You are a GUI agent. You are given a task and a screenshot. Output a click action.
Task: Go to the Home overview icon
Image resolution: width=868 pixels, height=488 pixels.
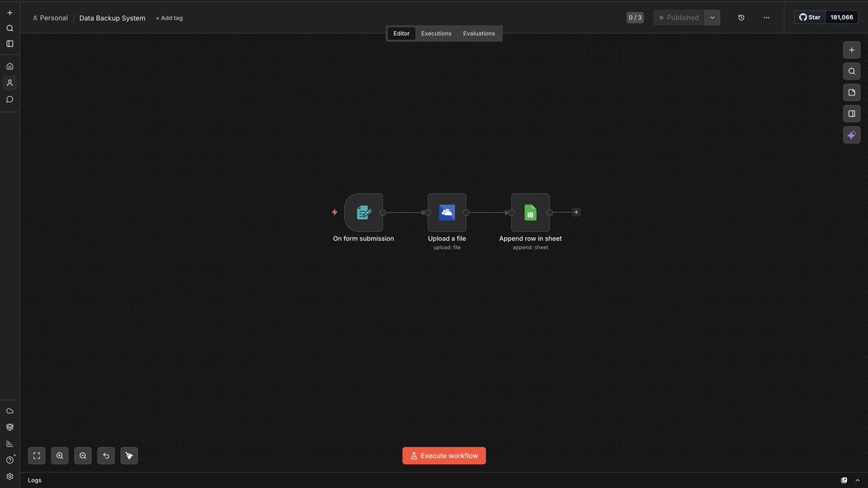click(9, 66)
